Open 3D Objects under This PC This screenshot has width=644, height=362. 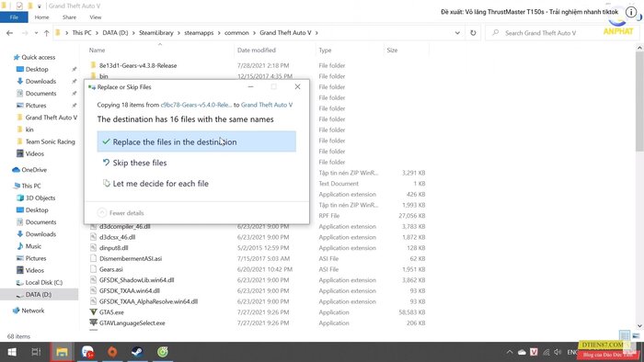40,198
